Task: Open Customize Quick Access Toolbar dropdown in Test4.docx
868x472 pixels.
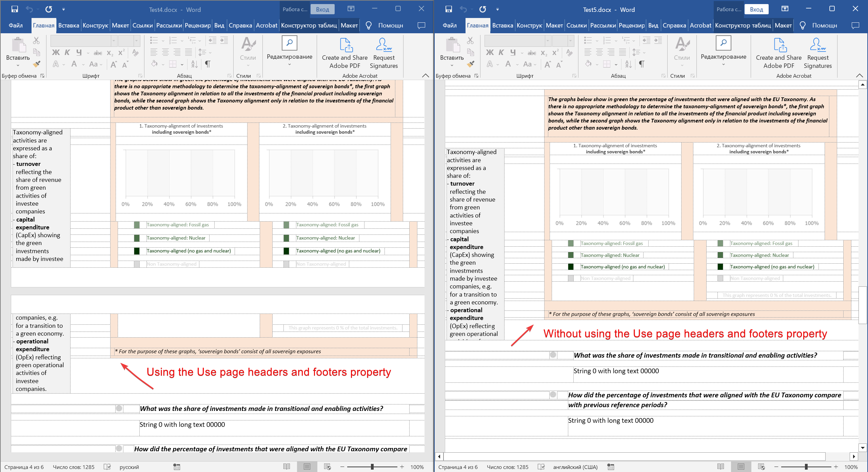Action: (x=63, y=10)
